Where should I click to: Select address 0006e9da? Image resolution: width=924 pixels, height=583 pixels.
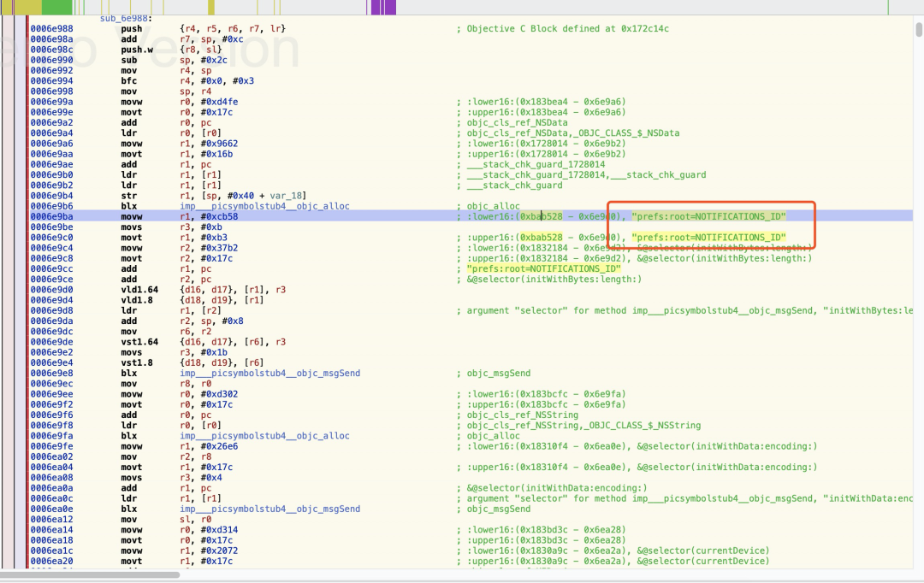coord(52,321)
